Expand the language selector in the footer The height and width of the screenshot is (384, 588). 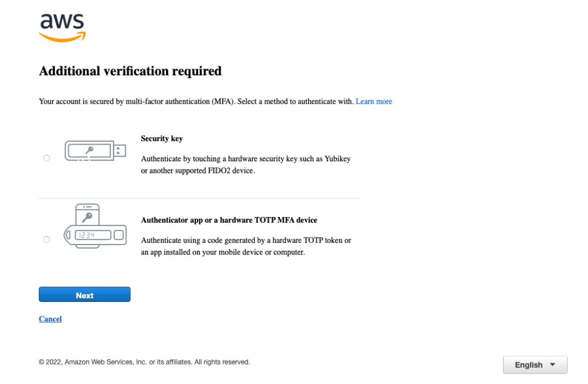535,364
